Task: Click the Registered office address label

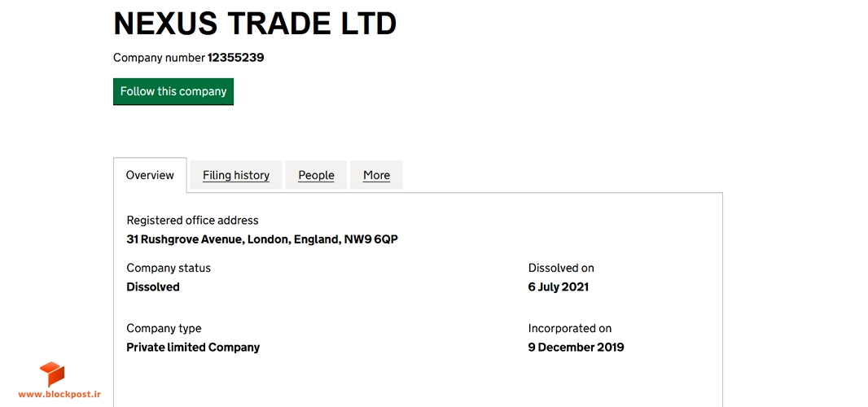Action: pyautogui.click(x=193, y=221)
